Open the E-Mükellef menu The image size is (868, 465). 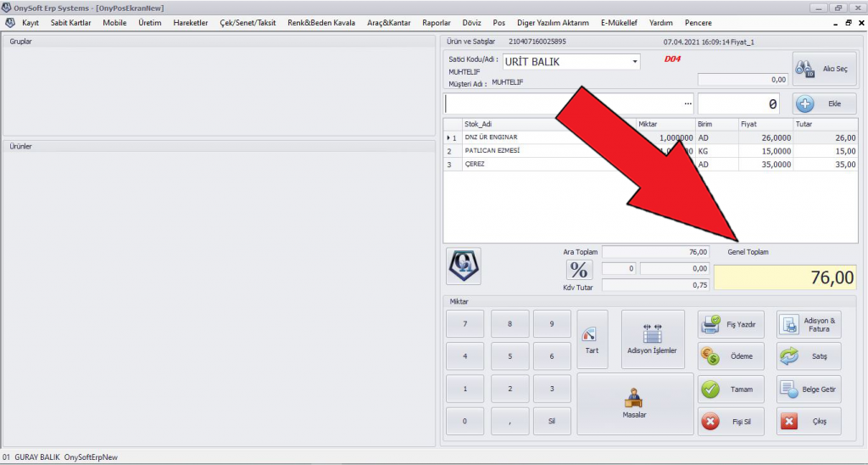[619, 23]
